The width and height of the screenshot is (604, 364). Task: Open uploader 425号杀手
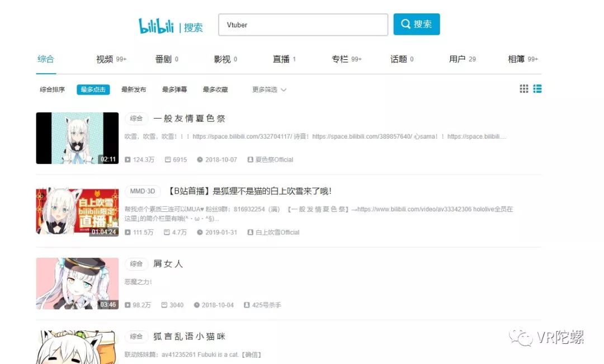[x=267, y=305]
